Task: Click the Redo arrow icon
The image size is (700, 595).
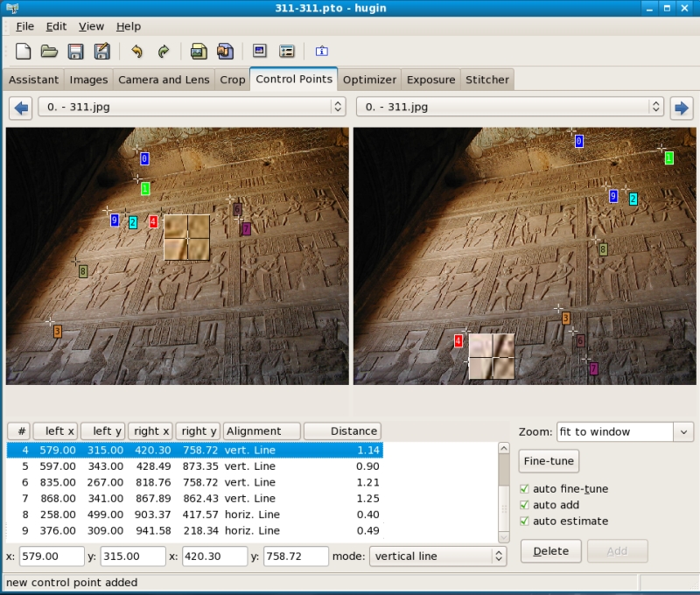Action: point(163,52)
